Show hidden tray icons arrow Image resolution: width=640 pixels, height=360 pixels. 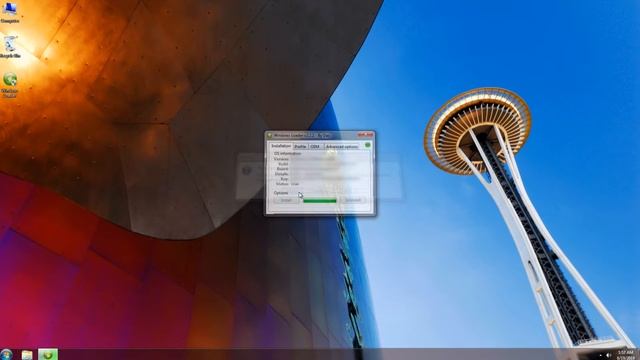point(600,356)
